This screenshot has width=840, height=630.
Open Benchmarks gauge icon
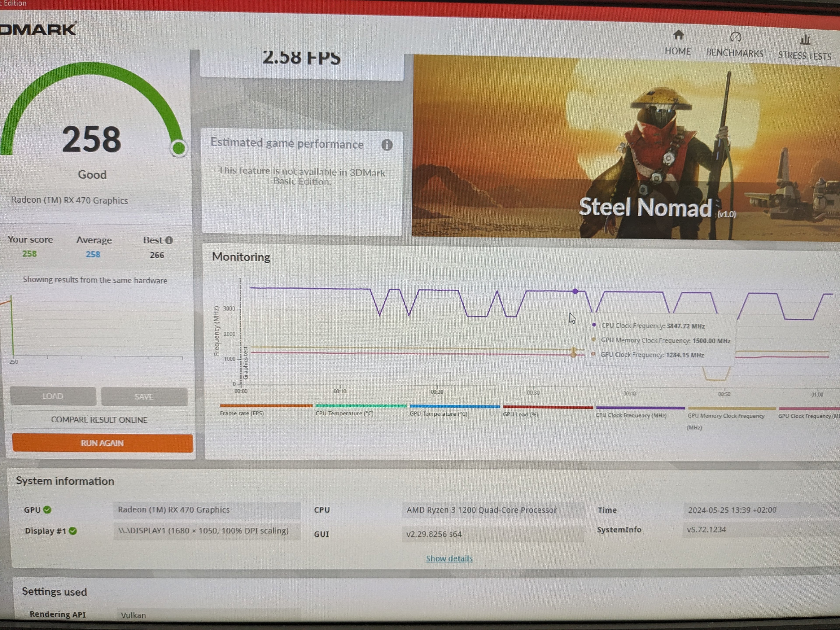[x=735, y=37]
